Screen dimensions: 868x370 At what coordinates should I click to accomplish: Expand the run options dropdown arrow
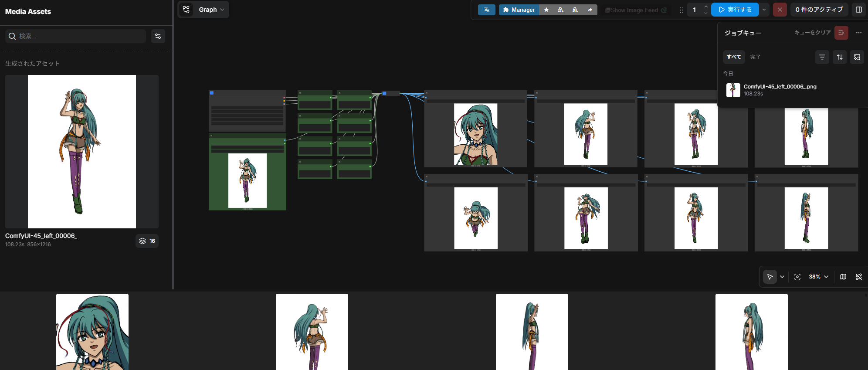[x=764, y=10]
